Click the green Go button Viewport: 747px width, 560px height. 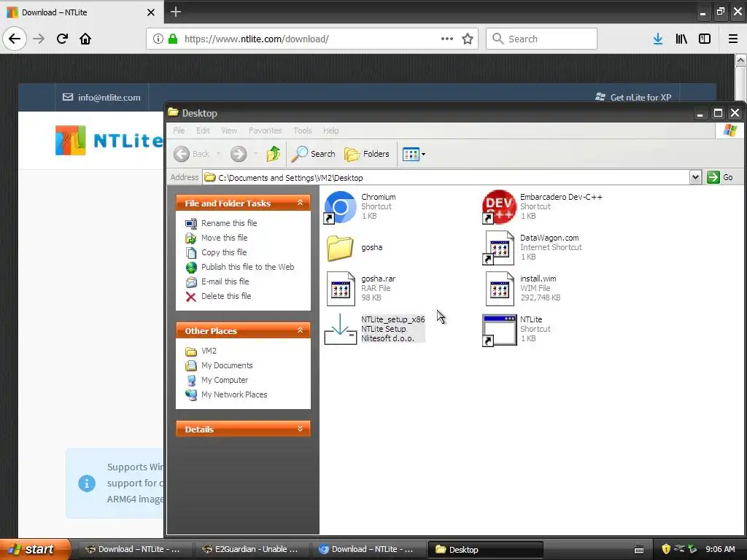point(720,177)
